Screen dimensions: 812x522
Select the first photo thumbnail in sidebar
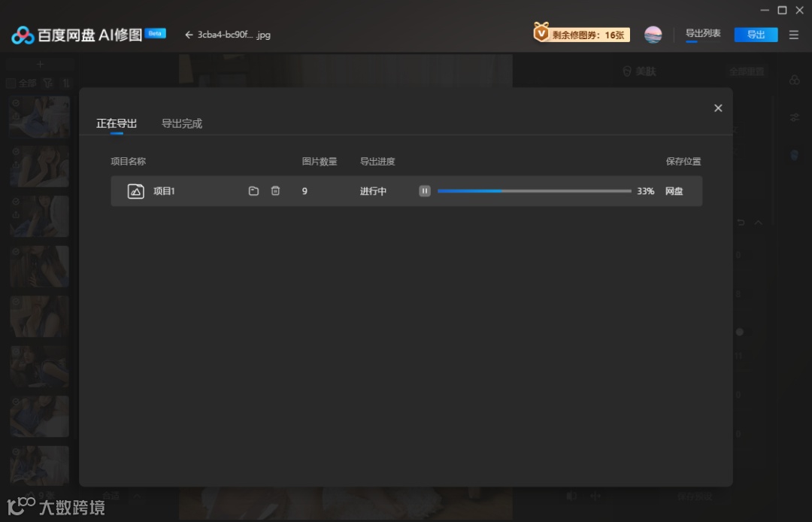click(39, 117)
